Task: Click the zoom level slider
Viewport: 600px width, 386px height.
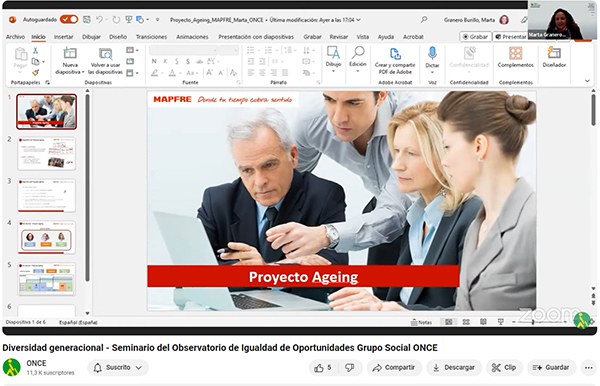Action: [x=540, y=322]
